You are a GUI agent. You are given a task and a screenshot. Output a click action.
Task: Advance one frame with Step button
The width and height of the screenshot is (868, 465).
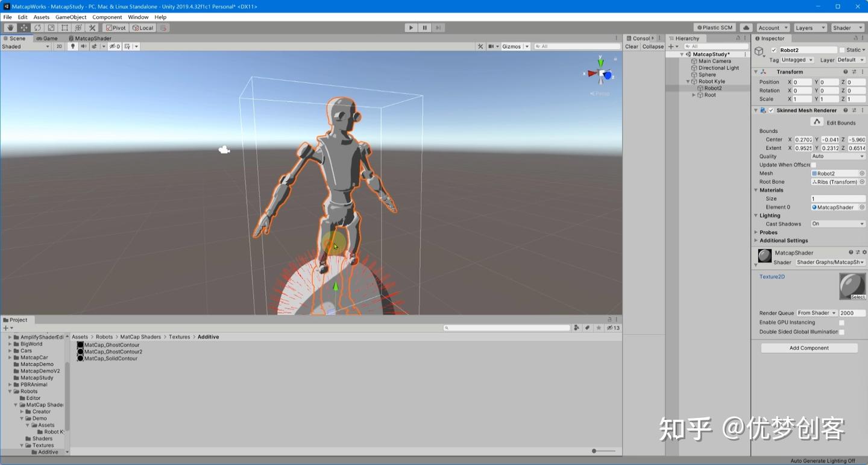pos(439,28)
